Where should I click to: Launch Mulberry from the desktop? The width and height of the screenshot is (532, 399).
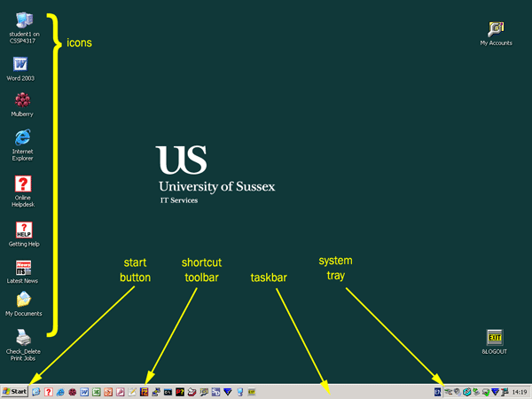click(22, 105)
